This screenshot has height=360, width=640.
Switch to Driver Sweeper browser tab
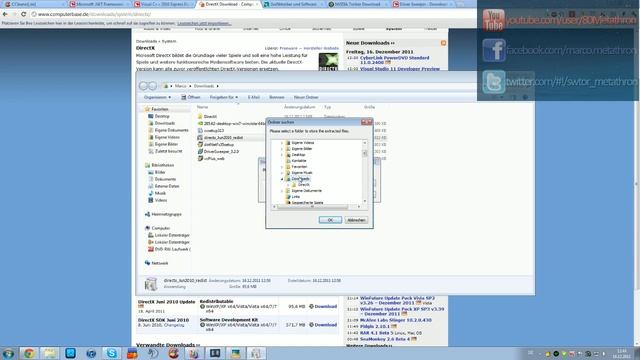pyautogui.click(x=423, y=4)
